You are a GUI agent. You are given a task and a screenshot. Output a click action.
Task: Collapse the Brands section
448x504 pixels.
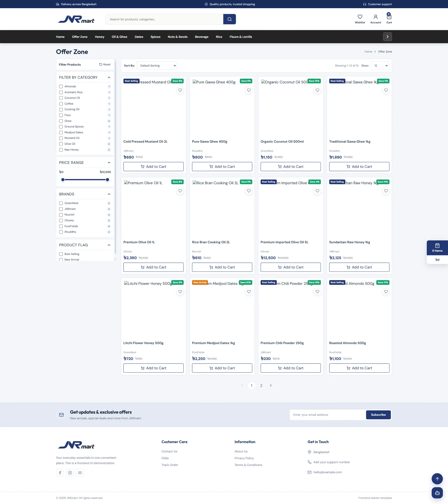click(x=109, y=194)
